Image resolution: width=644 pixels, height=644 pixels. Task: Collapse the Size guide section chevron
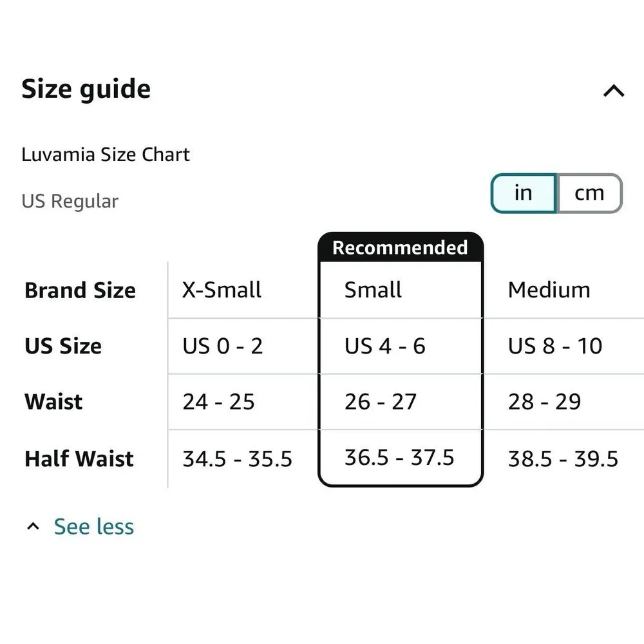tap(613, 91)
